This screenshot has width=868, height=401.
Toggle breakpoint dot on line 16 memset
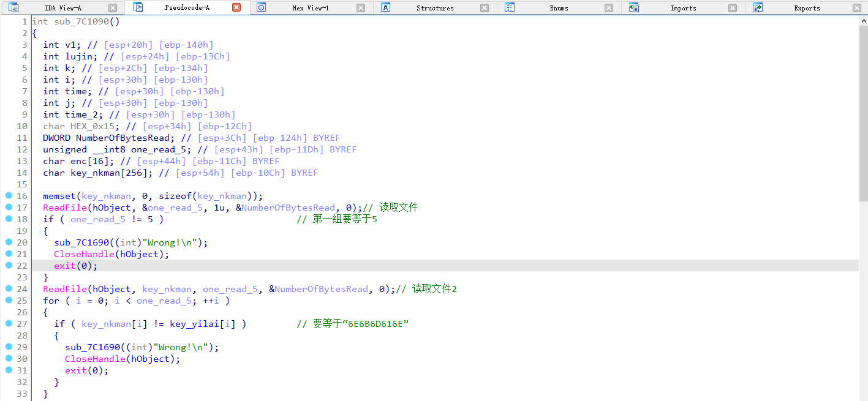click(9, 196)
